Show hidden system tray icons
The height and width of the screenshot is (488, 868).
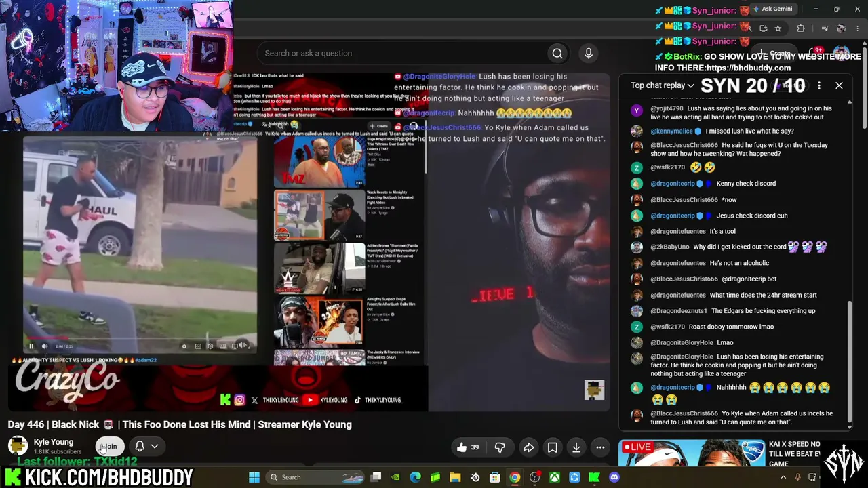click(x=783, y=477)
